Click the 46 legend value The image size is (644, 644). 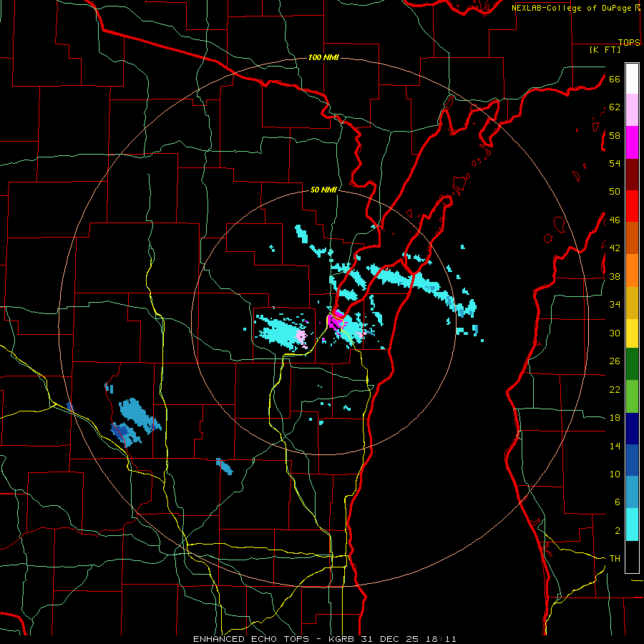pyautogui.click(x=615, y=220)
